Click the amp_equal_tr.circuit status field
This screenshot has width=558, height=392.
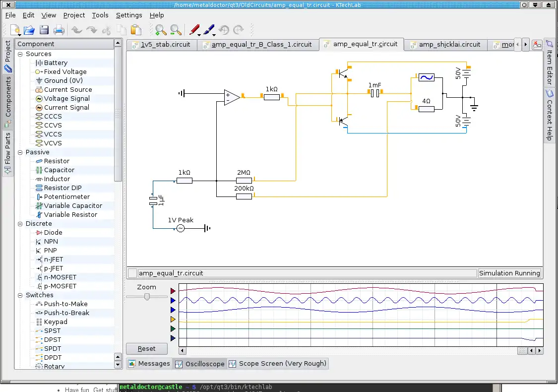pos(307,273)
